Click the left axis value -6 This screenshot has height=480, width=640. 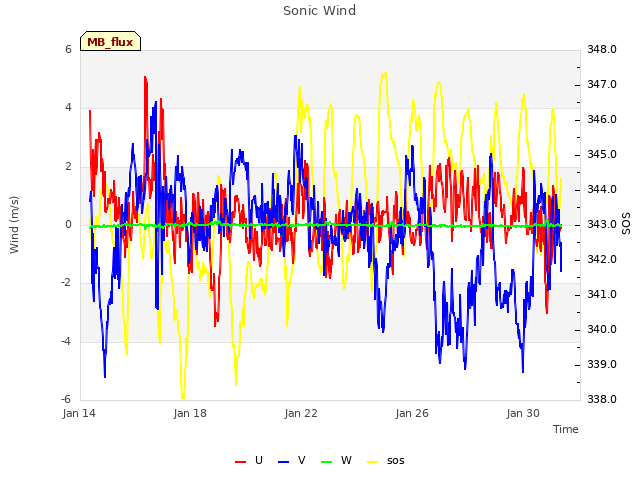(66, 399)
